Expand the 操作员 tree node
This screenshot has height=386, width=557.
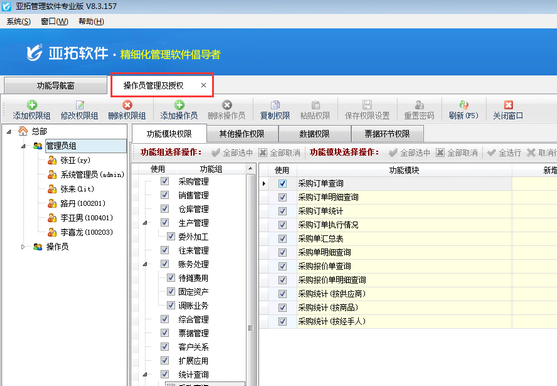click(23, 246)
